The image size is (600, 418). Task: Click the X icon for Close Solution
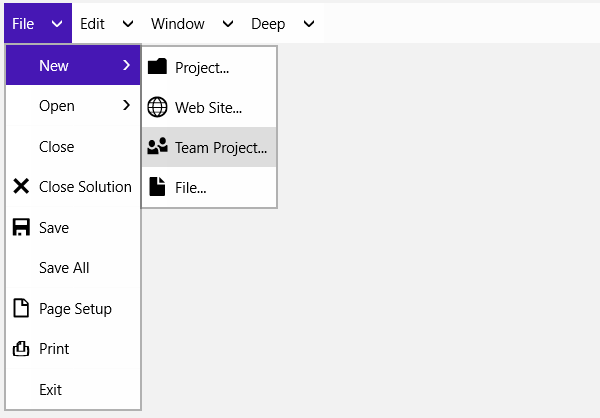[21, 187]
